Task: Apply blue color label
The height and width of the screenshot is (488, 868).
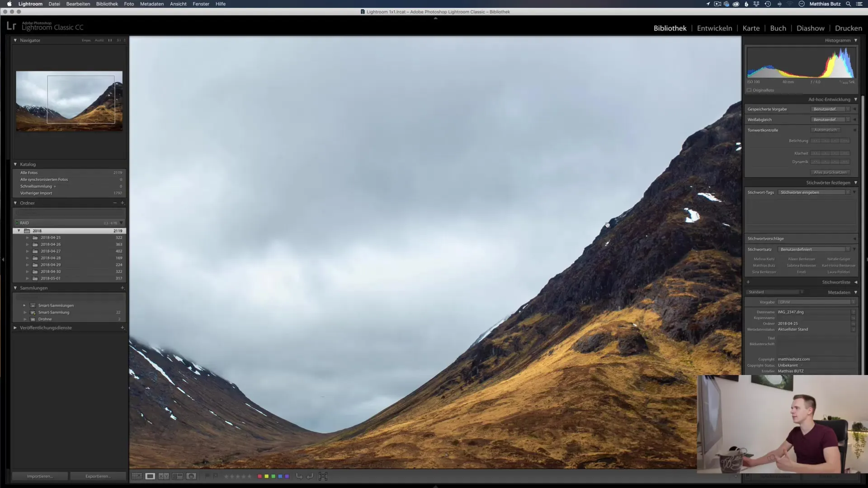Action: (x=280, y=476)
